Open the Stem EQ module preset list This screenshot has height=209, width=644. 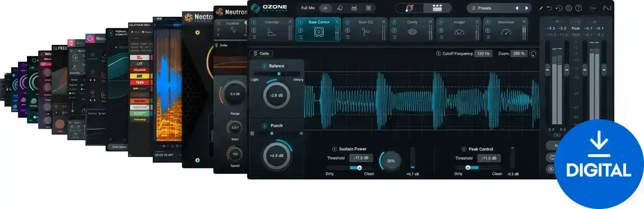[347, 37]
